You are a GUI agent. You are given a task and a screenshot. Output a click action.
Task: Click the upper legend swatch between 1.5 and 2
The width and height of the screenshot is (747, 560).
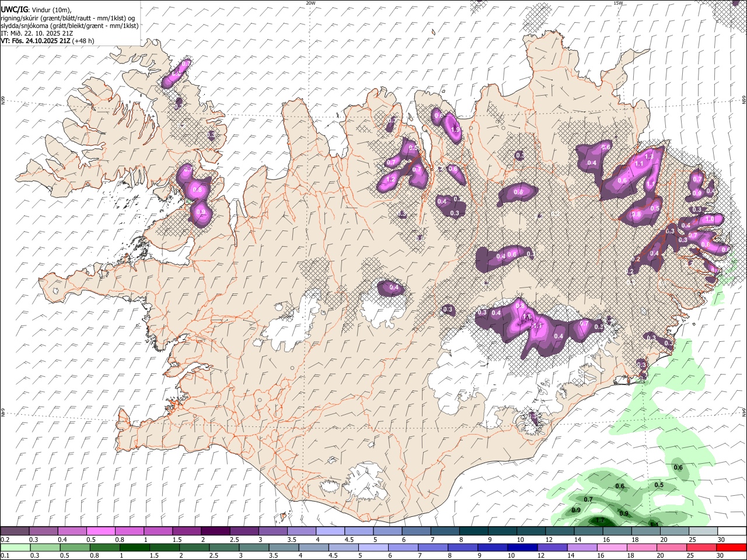click(187, 531)
